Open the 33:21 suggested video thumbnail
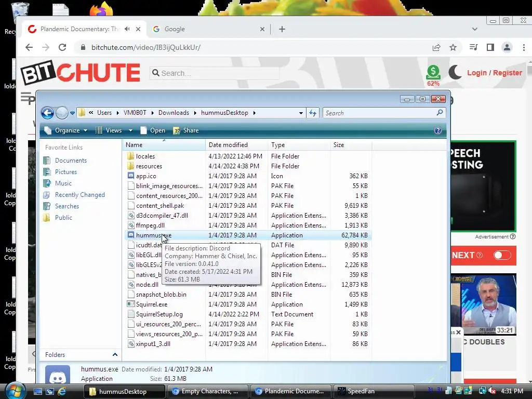The width and height of the screenshot is (532, 399). point(484,304)
